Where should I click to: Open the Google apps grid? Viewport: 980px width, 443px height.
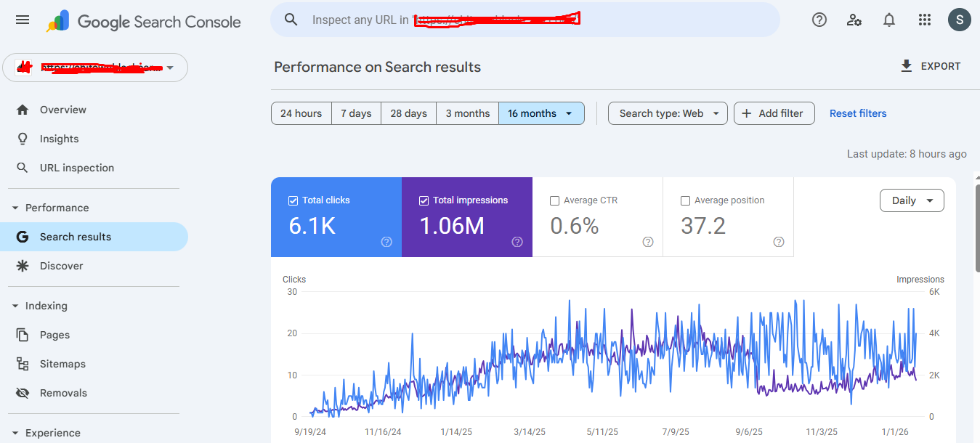[925, 20]
